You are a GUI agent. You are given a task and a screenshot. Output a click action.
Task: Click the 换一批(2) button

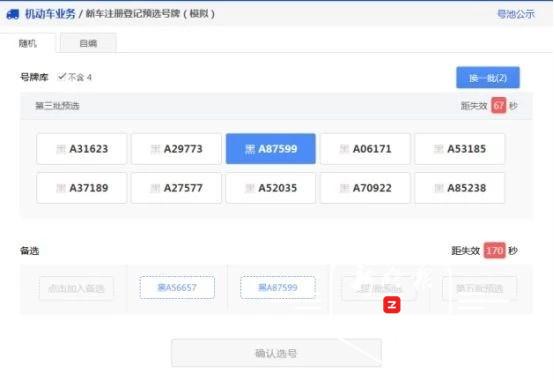pos(488,77)
